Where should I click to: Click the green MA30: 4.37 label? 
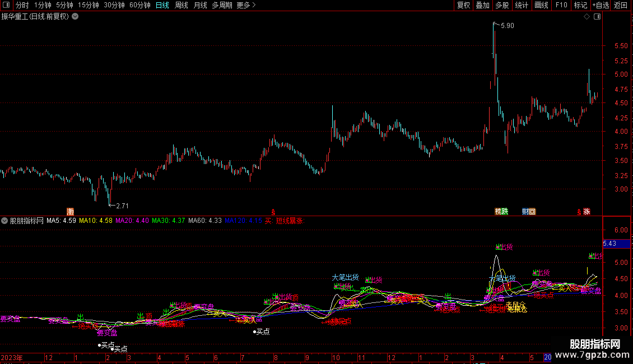tap(169, 221)
